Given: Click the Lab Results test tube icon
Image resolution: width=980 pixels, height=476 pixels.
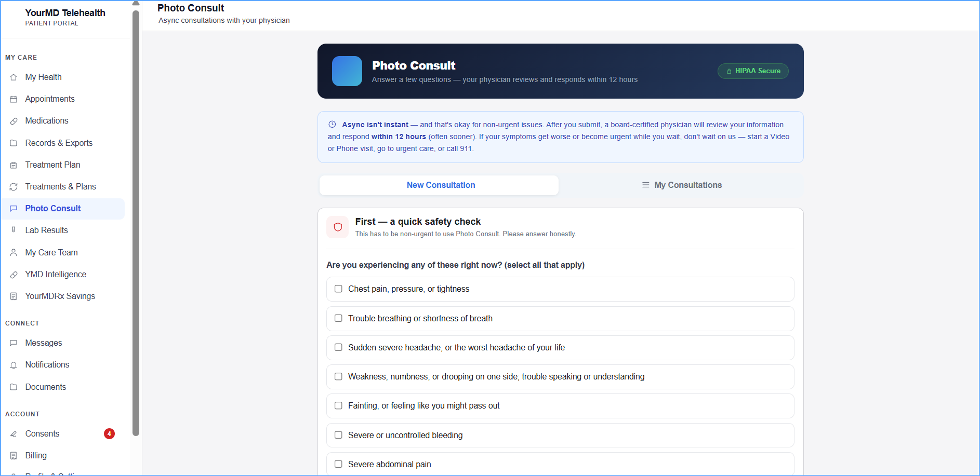Looking at the screenshot, I should tap(14, 230).
